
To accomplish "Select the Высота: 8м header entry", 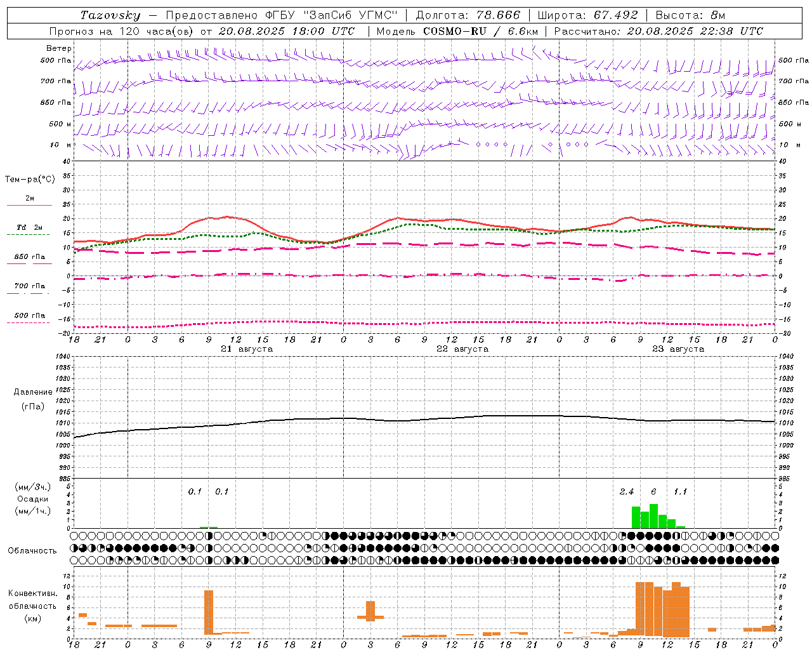I will point(690,15).
